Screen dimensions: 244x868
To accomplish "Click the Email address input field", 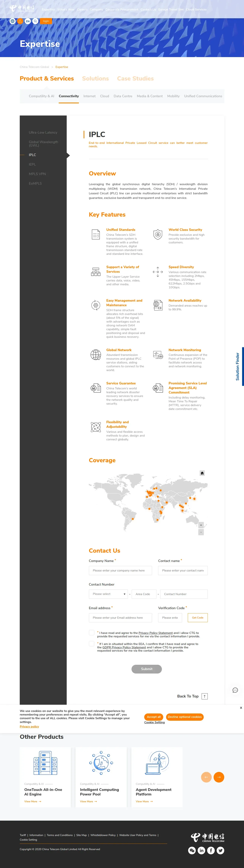I will [120, 618].
